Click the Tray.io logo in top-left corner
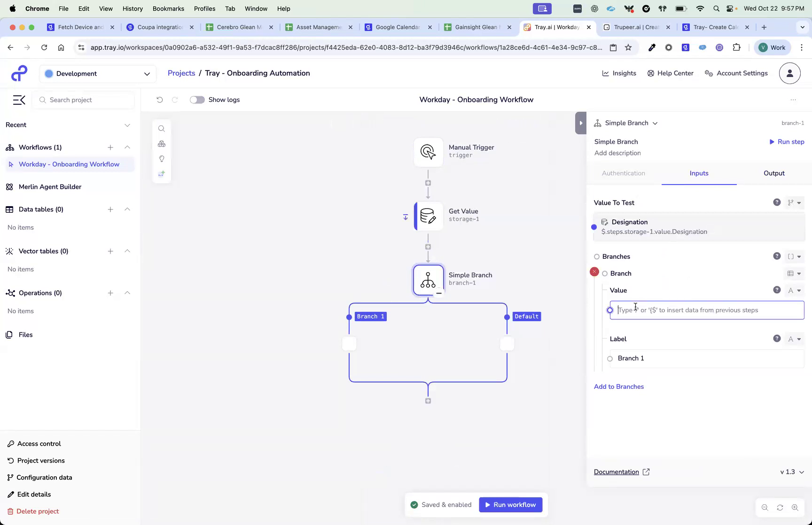Screen dimensions: 812x525 coord(19,73)
